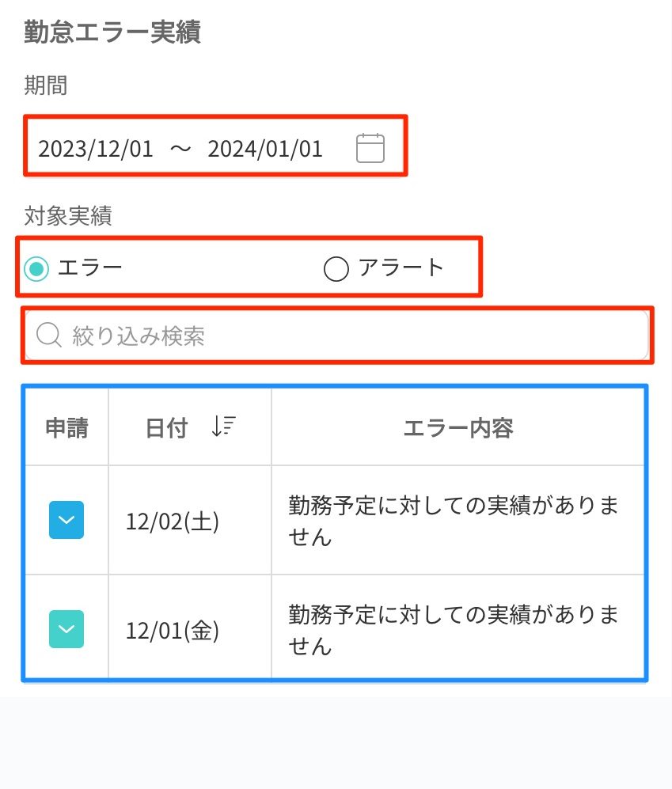This screenshot has height=789, width=672.
Task: Click the error message in 12/01(金) row
Action: (x=454, y=630)
